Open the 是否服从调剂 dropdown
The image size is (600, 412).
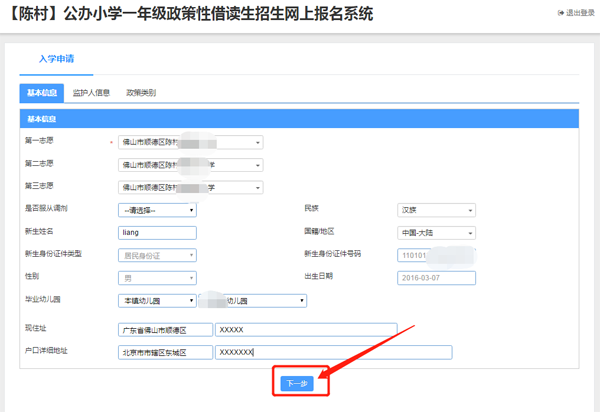pyautogui.click(x=157, y=210)
